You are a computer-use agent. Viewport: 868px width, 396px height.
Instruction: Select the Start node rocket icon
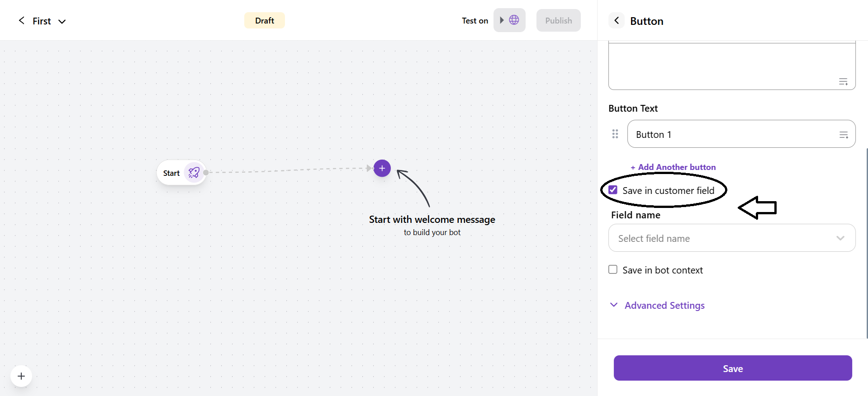pyautogui.click(x=194, y=173)
